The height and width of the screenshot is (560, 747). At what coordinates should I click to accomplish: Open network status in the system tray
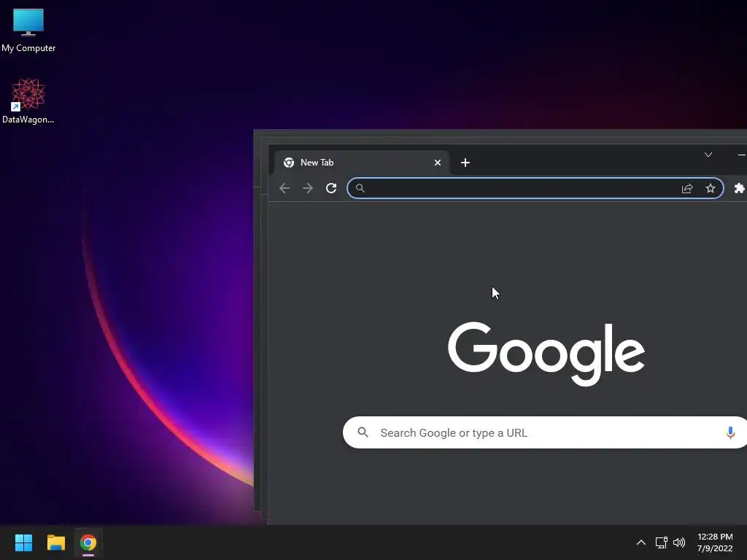point(661,542)
